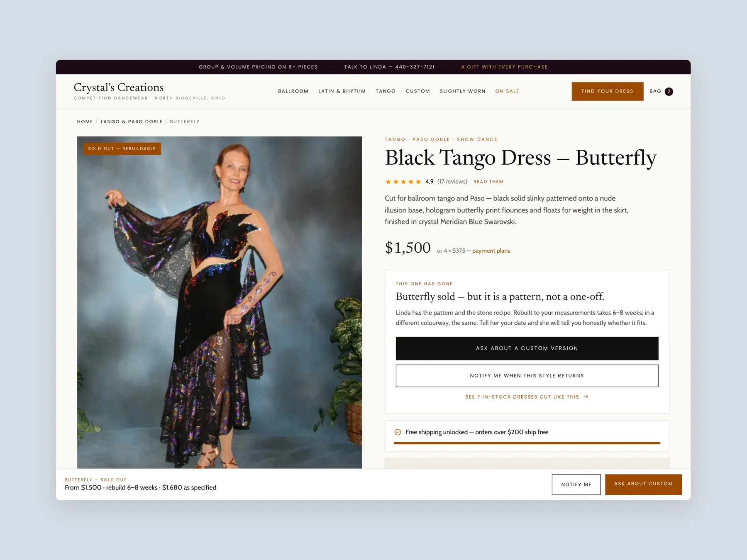747x560 pixels.
Task: Open the On Sale section
Action: [x=507, y=91]
